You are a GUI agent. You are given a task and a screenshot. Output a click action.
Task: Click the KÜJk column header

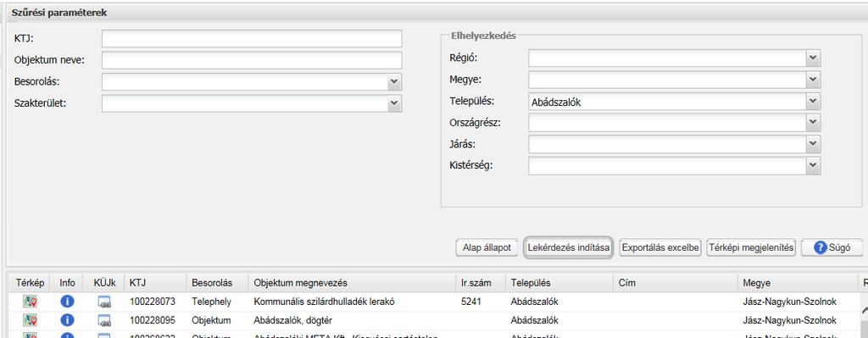pos(104,283)
